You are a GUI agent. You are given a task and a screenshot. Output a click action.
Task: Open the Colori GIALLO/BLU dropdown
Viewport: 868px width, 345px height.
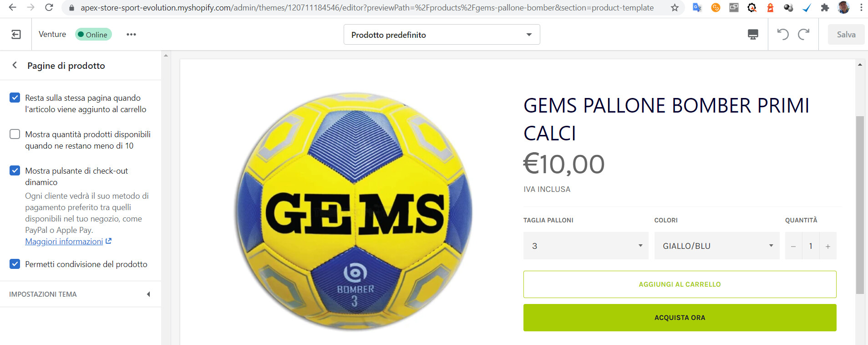click(x=717, y=246)
